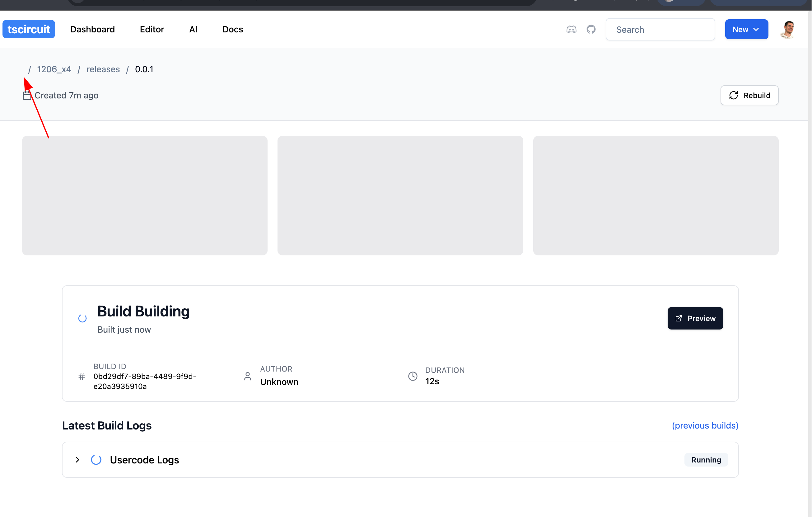Viewport: 812px width, 517px height.
Task: Open the Discord icon link
Action: click(571, 29)
